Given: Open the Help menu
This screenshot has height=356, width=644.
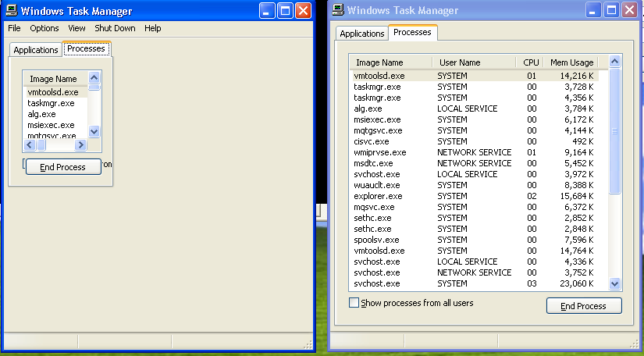Looking at the screenshot, I should click(153, 28).
